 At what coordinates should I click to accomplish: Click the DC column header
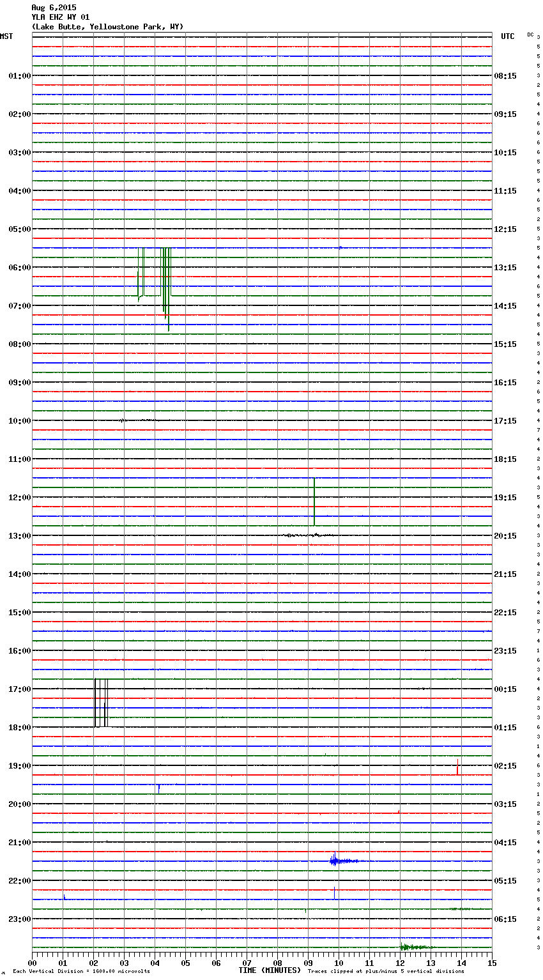(x=530, y=34)
